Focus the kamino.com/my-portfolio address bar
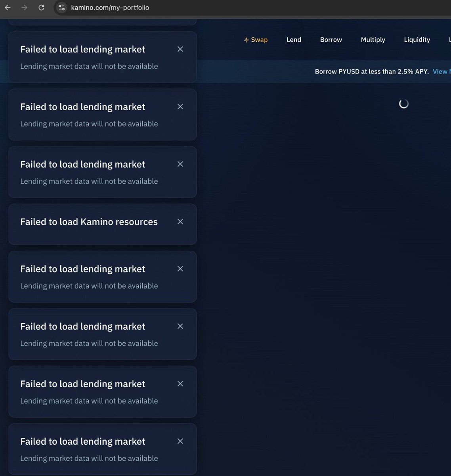The height and width of the screenshot is (476, 451). (110, 8)
